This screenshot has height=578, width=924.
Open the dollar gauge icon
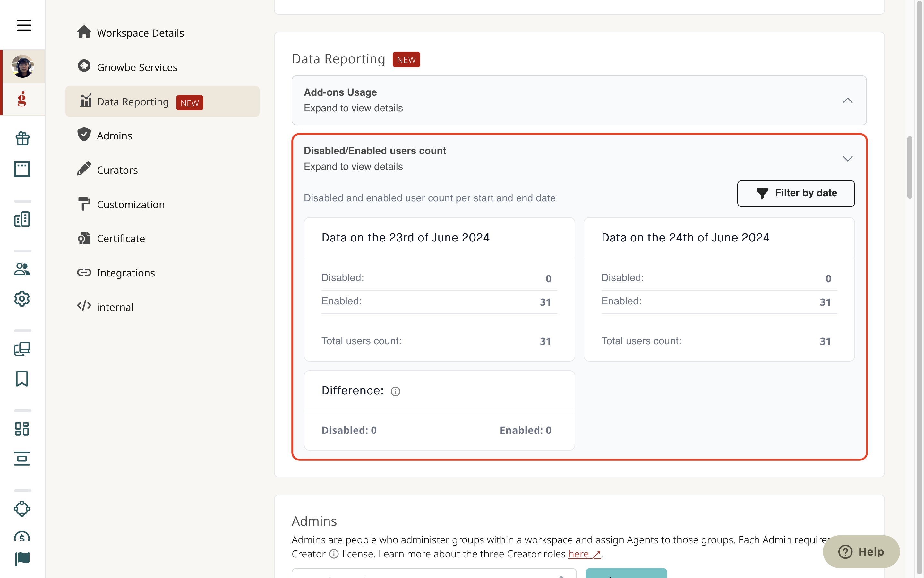pyautogui.click(x=22, y=536)
